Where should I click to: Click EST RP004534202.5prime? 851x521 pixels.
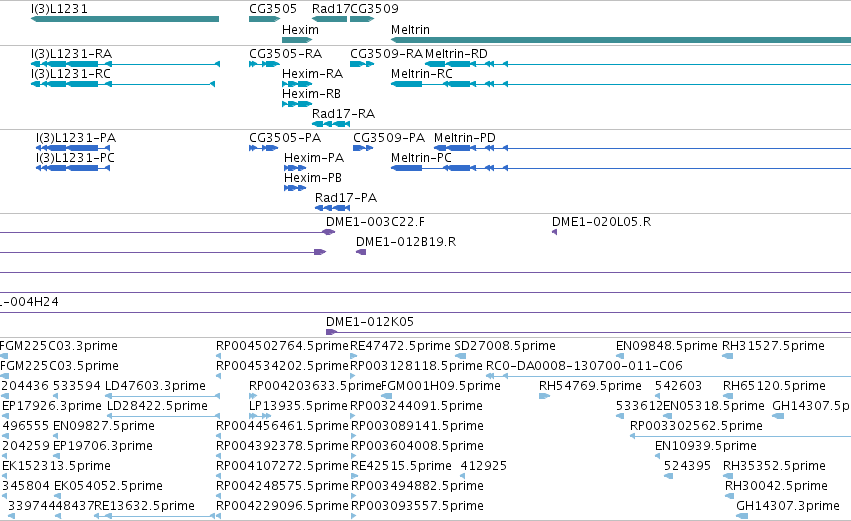coord(282,366)
